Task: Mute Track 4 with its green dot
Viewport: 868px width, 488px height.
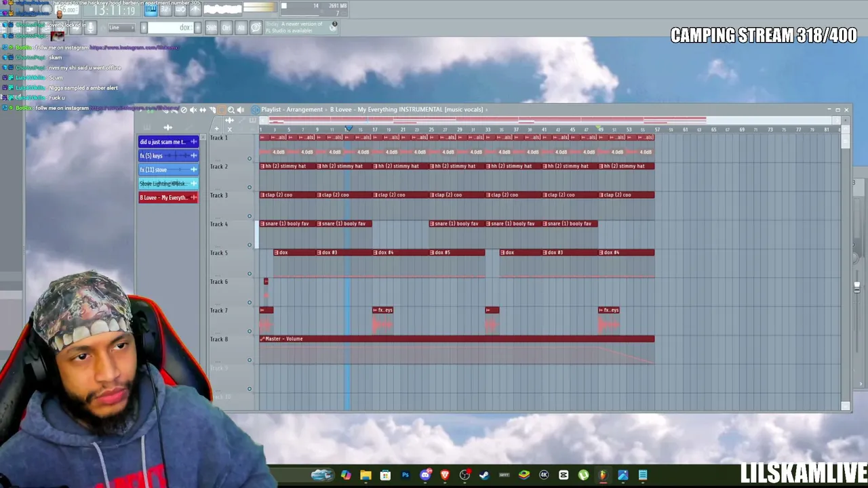Action: point(250,245)
